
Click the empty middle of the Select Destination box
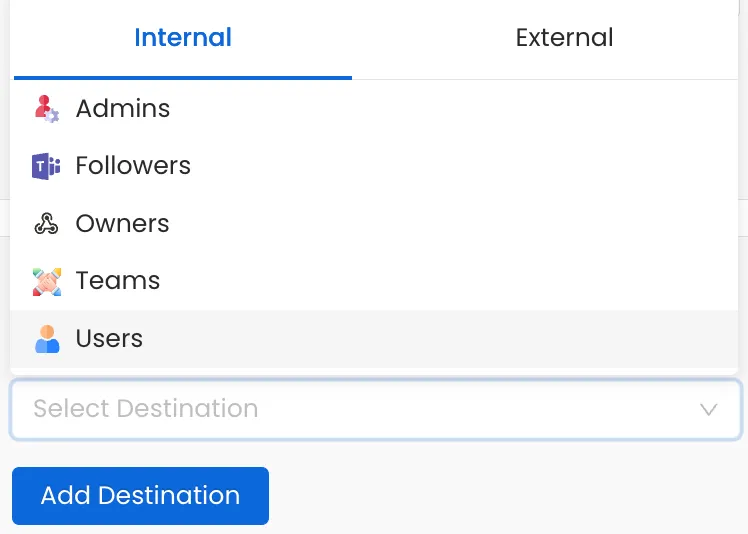click(x=450, y=409)
